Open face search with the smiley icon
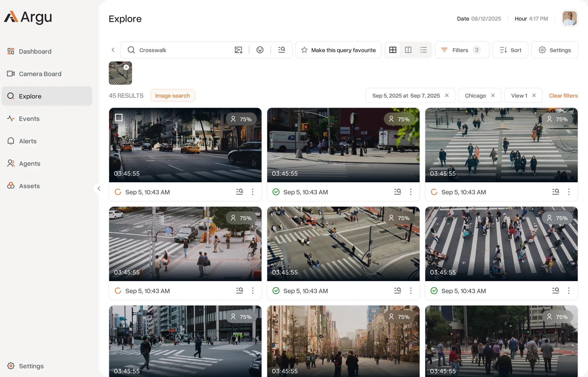Screen dimensions: 588x377 (260, 50)
